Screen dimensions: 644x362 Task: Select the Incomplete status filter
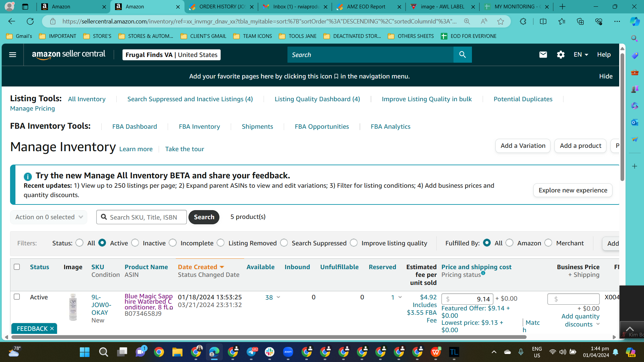point(173,243)
